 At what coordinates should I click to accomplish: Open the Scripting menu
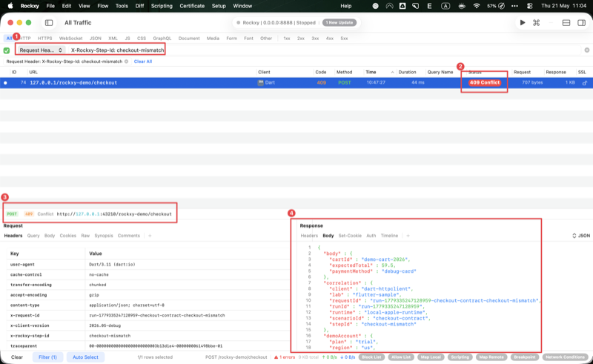[x=162, y=6]
